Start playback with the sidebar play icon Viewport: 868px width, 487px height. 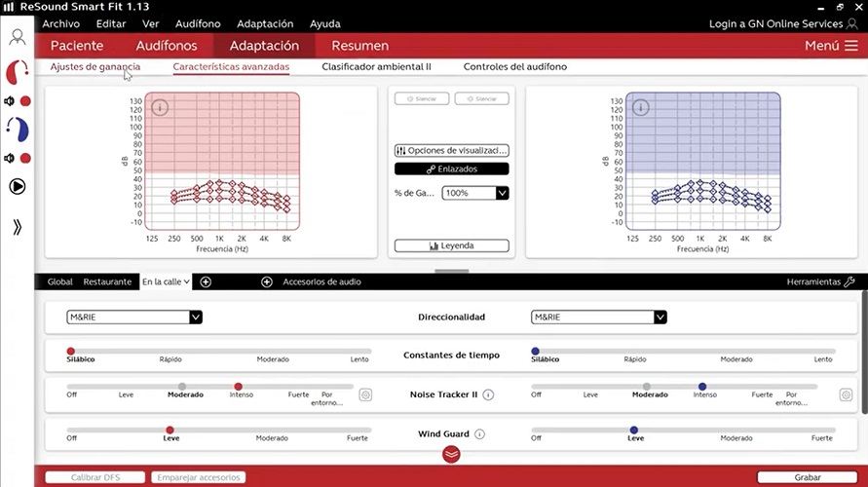pos(18,186)
